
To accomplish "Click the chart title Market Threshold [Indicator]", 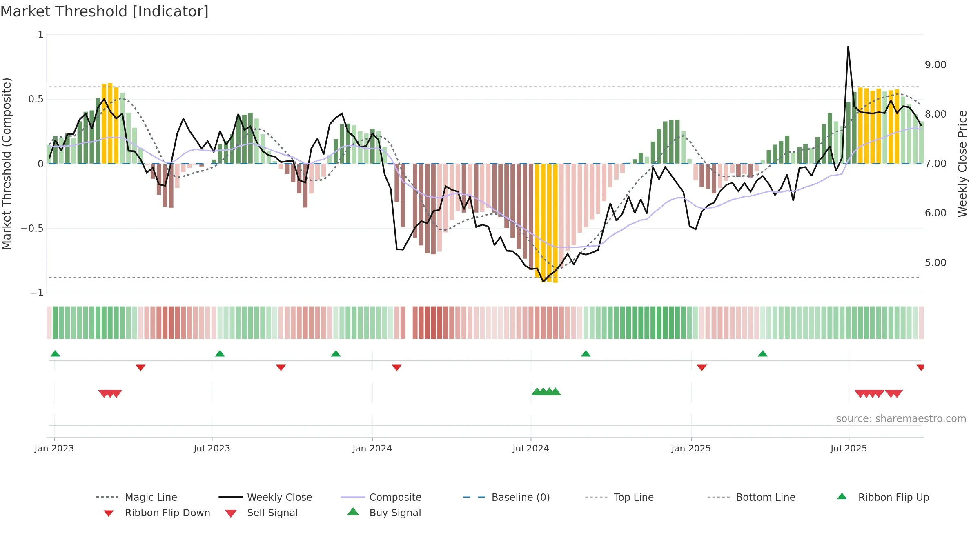I will click(105, 11).
